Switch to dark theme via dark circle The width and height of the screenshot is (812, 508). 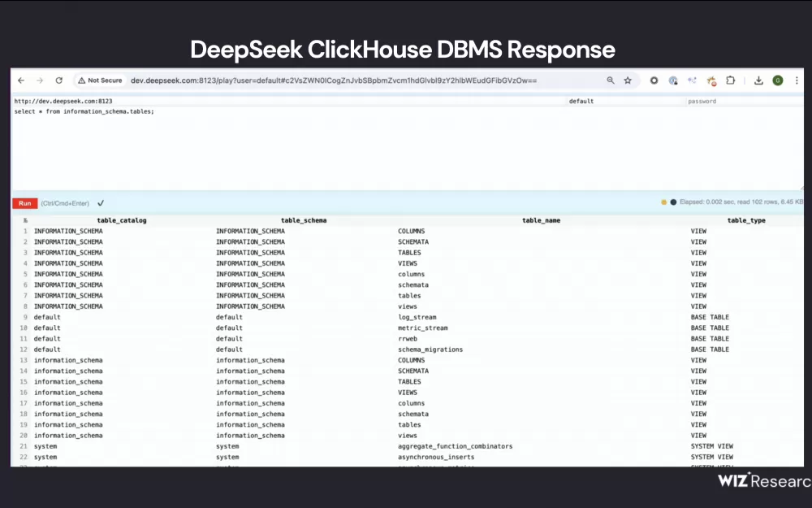pos(673,202)
